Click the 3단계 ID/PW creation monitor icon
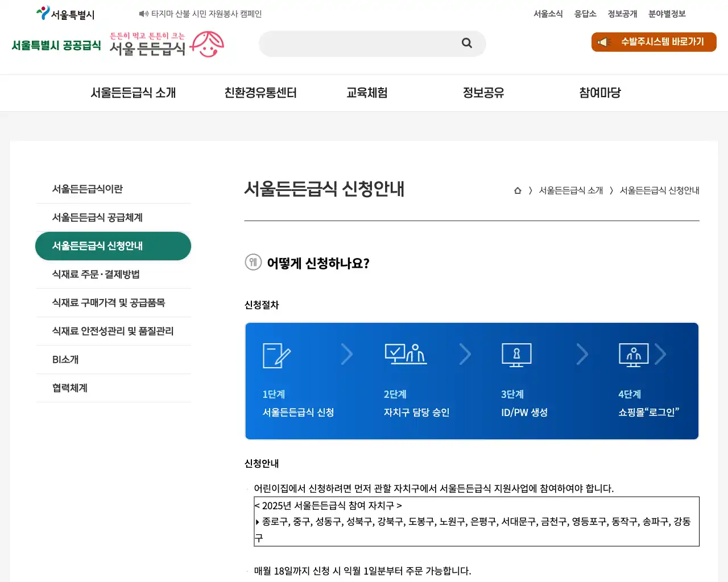Image resolution: width=728 pixels, height=582 pixels. click(x=516, y=354)
